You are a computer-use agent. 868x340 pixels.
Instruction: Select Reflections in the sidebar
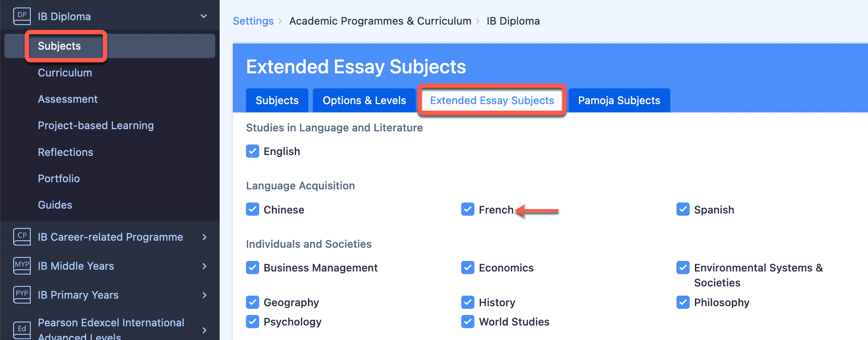coord(65,152)
